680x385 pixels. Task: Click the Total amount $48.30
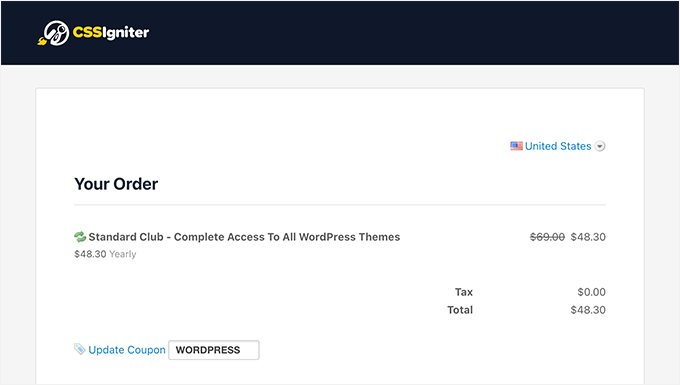[x=588, y=310]
